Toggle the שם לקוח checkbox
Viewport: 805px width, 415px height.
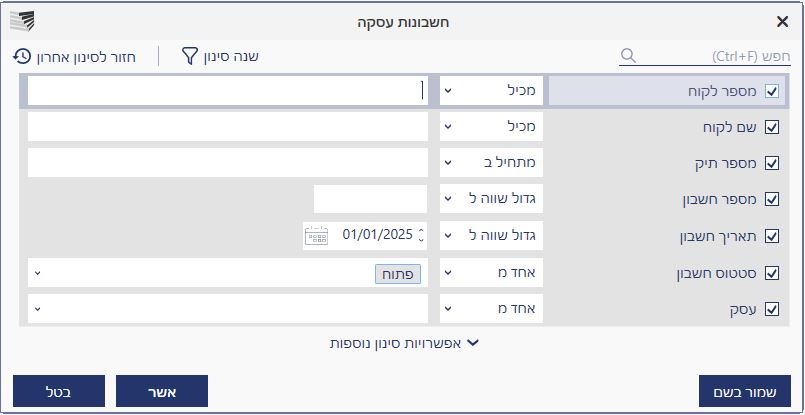[x=772, y=127]
